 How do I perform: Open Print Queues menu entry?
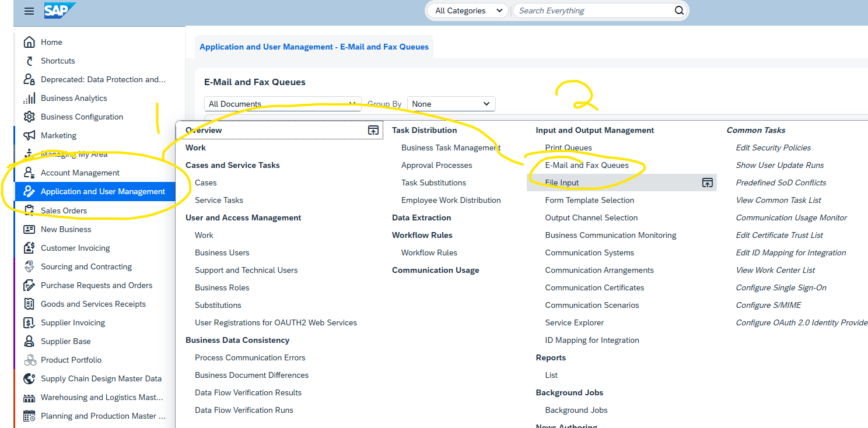pos(568,148)
